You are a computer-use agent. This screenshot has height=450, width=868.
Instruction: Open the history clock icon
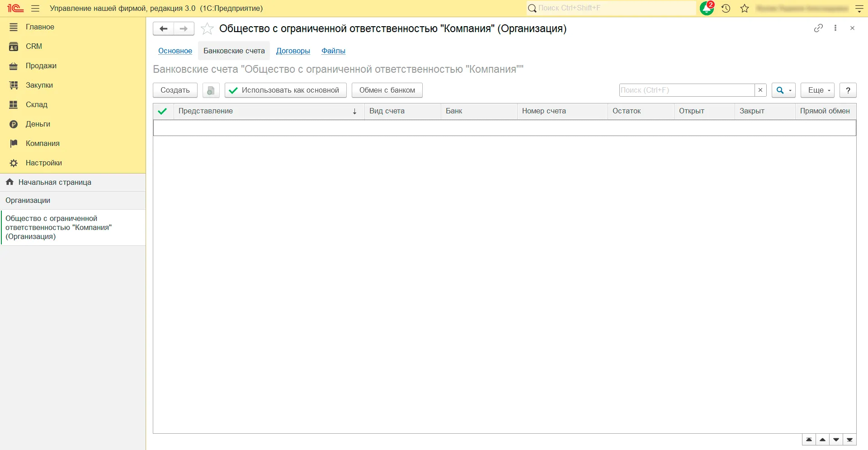coord(726,8)
